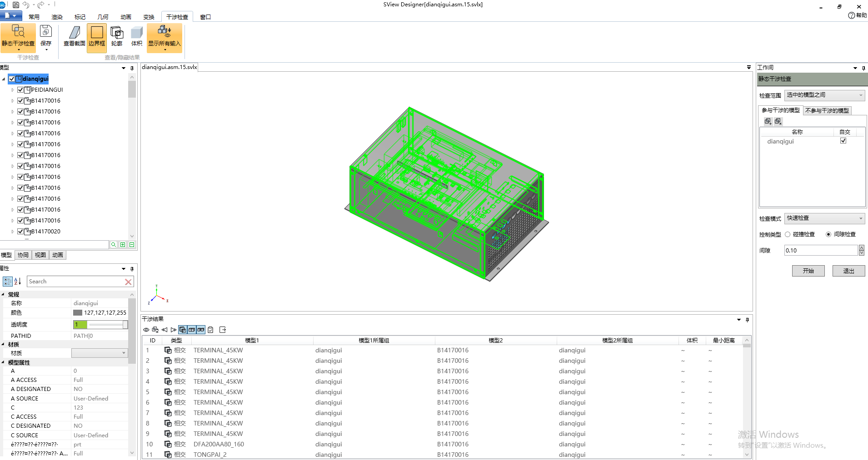Click the 最小距离 column header
The height and width of the screenshot is (460, 868).
723,340
